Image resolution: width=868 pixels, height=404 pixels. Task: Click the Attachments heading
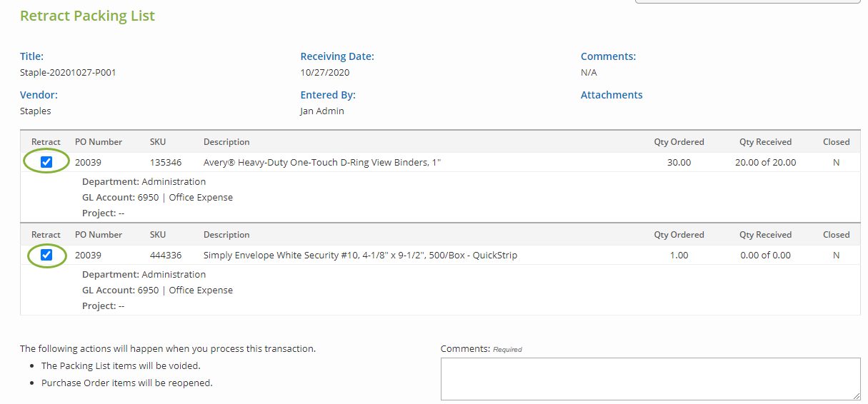click(x=612, y=95)
